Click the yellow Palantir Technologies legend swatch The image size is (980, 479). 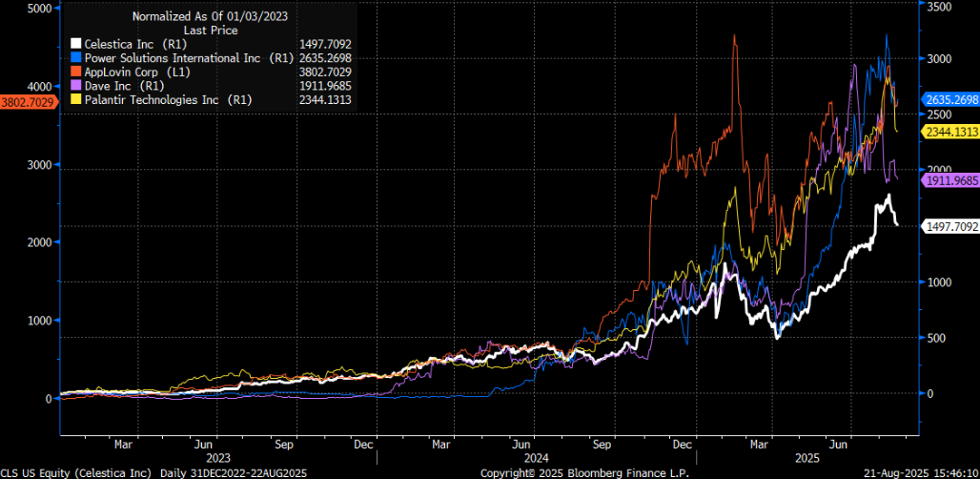point(74,100)
